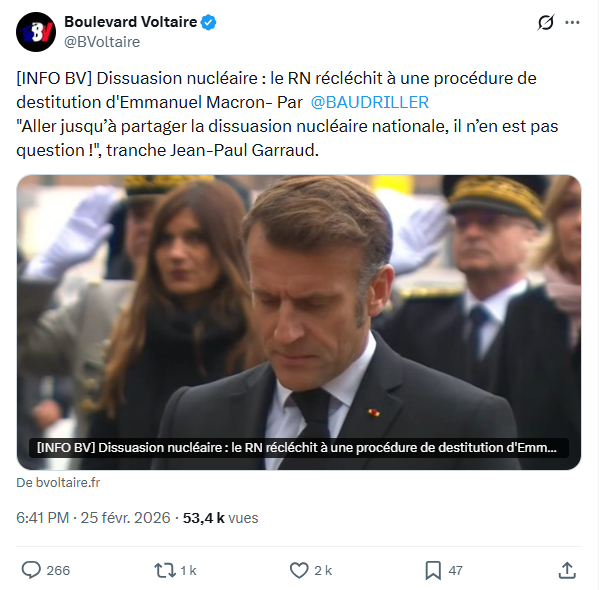Open the 6:41 PM 25 févr. 2026 timestamp
This screenshot has height=590, width=599.
coord(93,518)
